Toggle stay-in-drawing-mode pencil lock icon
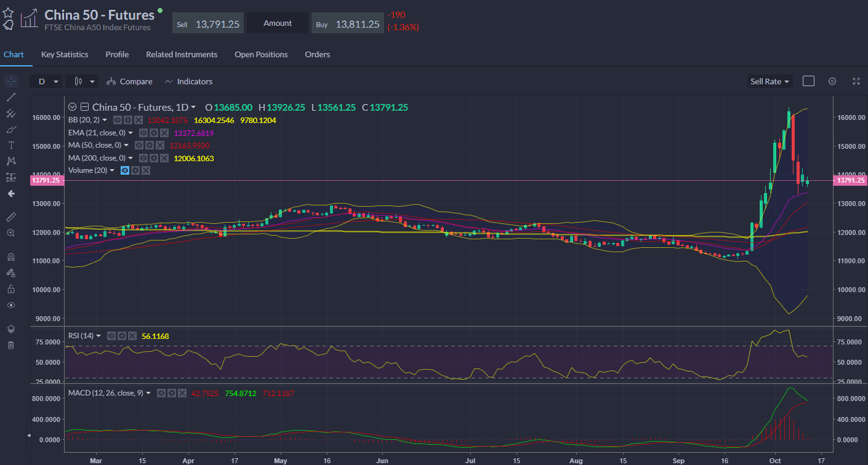 10,273
